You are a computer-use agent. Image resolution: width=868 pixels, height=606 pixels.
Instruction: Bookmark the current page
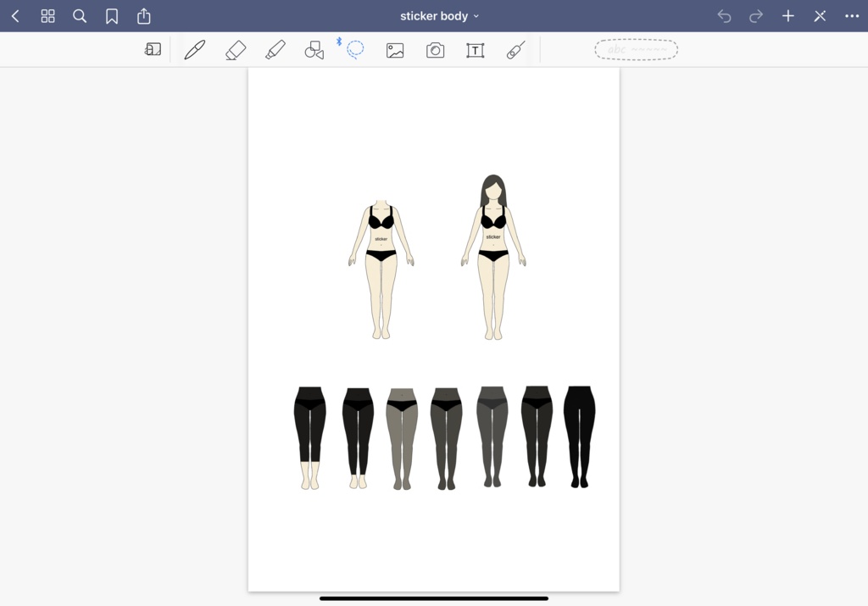pyautogui.click(x=112, y=17)
